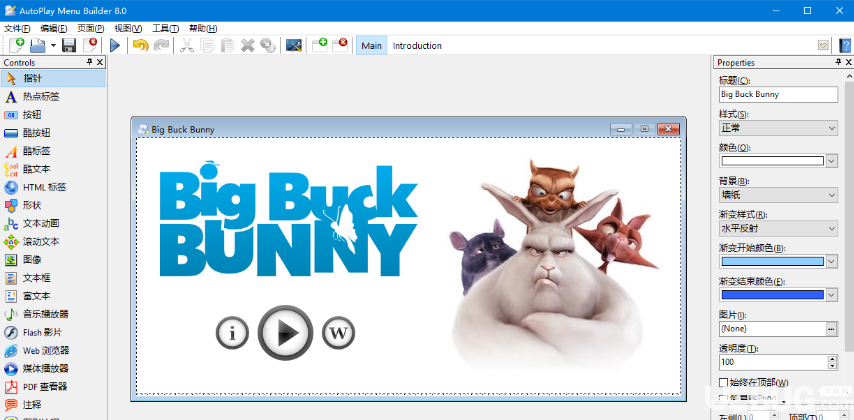Select the 指针 pointer tool
The width and height of the screenshot is (854, 420).
[53, 78]
